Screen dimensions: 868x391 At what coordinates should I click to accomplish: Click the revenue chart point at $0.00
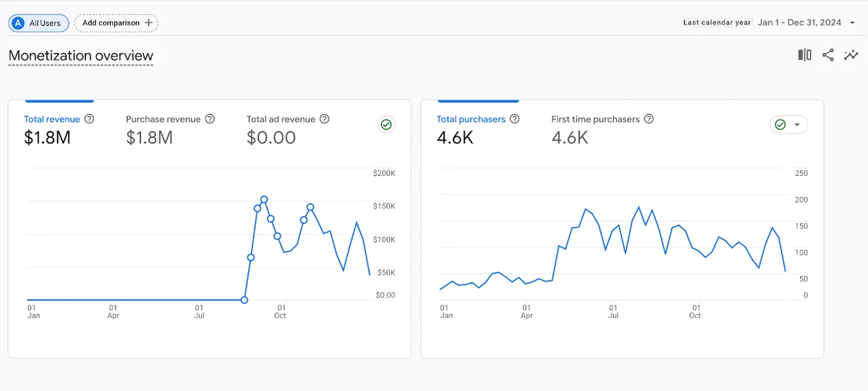[244, 300]
